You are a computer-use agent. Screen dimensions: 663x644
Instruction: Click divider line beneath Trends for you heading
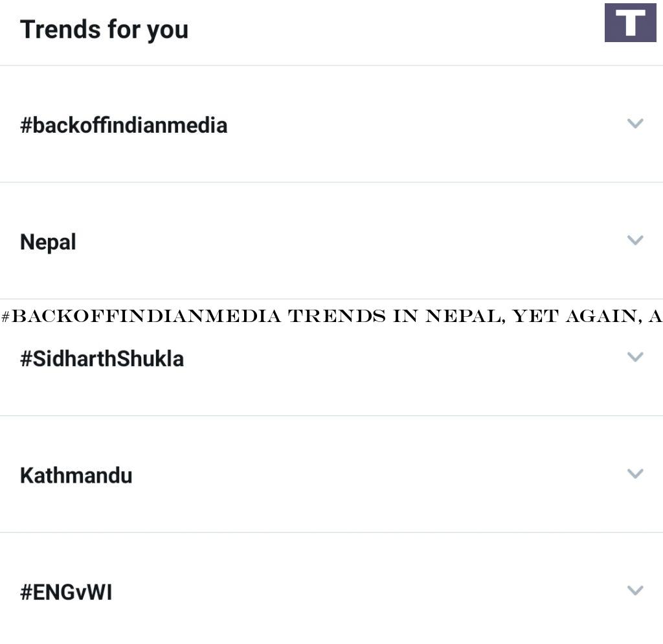click(331, 65)
